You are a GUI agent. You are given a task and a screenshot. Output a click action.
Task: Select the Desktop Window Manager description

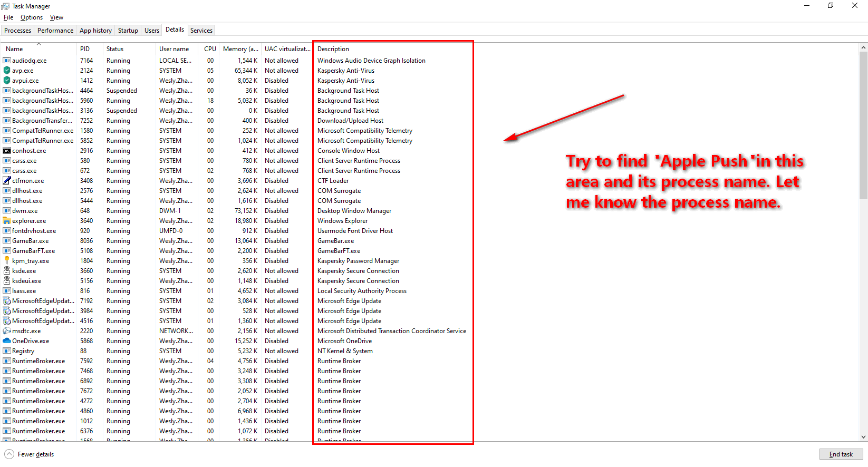tap(354, 211)
